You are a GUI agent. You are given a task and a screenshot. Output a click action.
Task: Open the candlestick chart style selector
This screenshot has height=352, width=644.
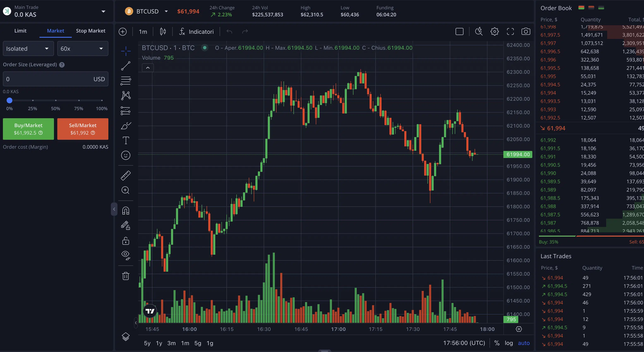click(x=163, y=31)
